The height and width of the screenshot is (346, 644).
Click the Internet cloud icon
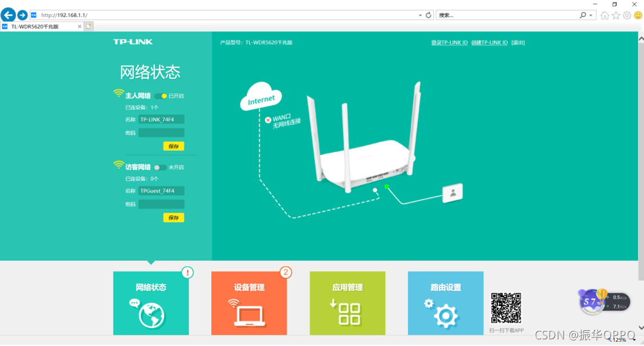click(x=260, y=97)
